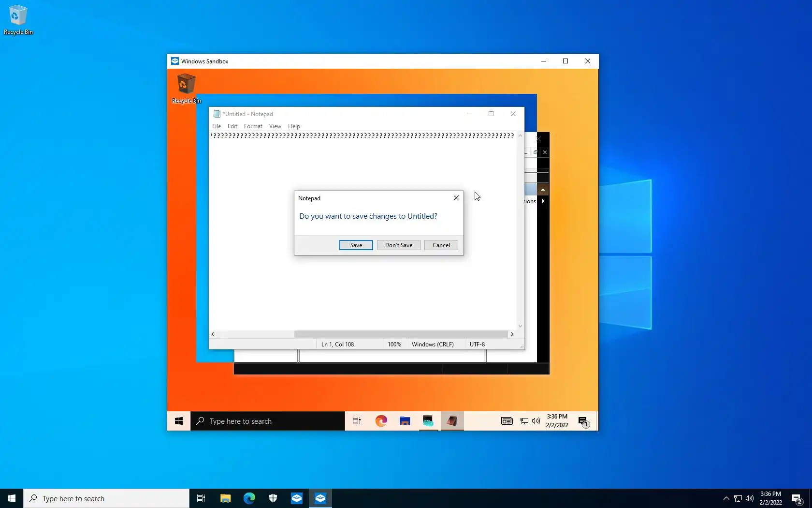Click the Ln 1, Col 108 status text
812x508 pixels.
tap(337, 344)
